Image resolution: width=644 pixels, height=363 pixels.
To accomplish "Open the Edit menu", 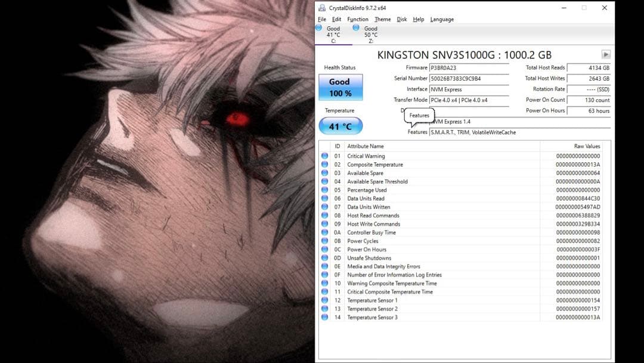I will (336, 19).
